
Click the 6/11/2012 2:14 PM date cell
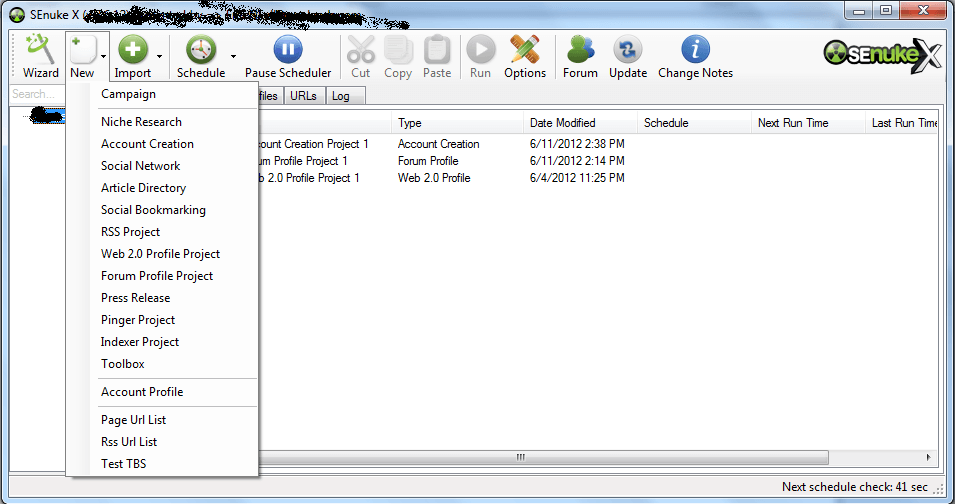pyautogui.click(x=577, y=161)
